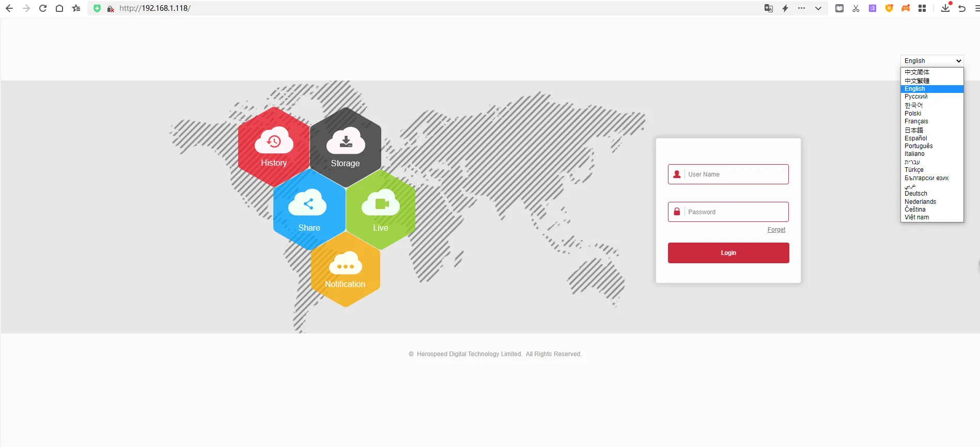Select Русский from language list
Image resolution: width=980 pixels, height=447 pixels.
point(932,97)
